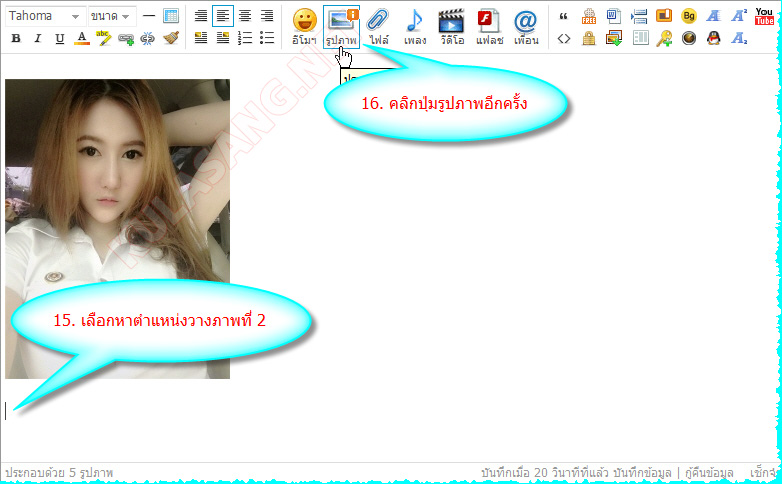
Task: Insert a table with the grid icon
Action: 171,16
